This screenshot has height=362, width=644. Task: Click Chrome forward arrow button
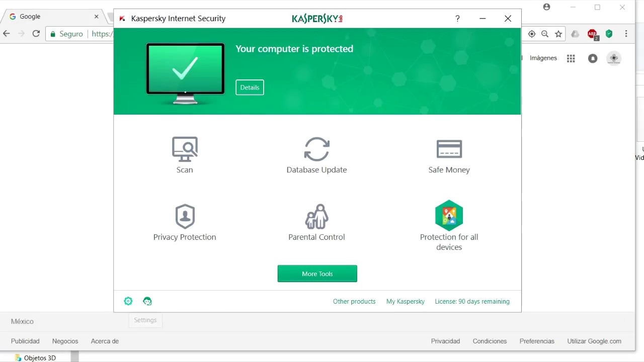point(21,34)
